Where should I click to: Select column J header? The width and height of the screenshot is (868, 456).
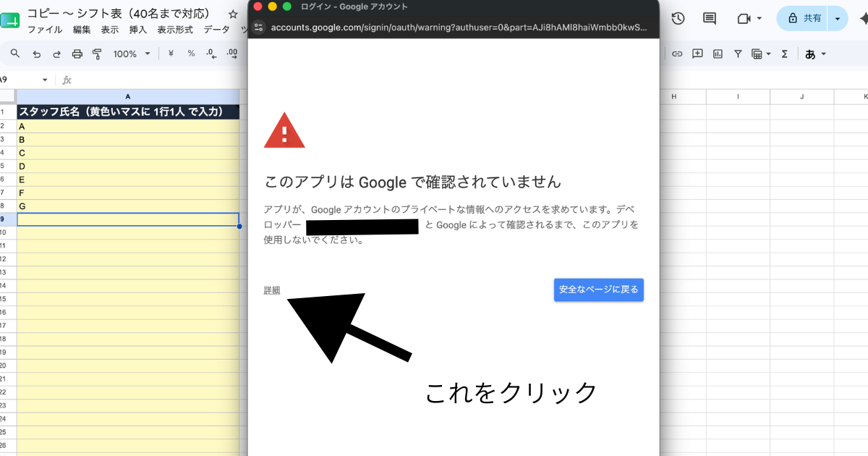click(x=802, y=96)
